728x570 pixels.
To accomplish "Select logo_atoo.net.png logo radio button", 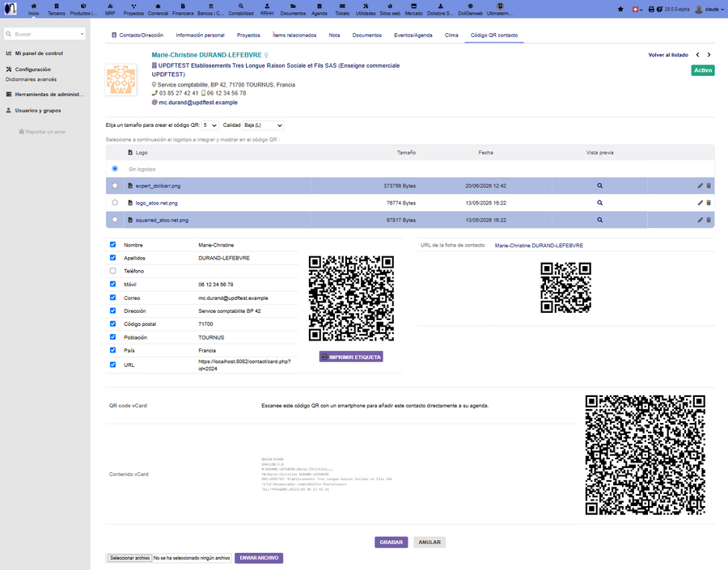I will pyautogui.click(x=115, y=203).
